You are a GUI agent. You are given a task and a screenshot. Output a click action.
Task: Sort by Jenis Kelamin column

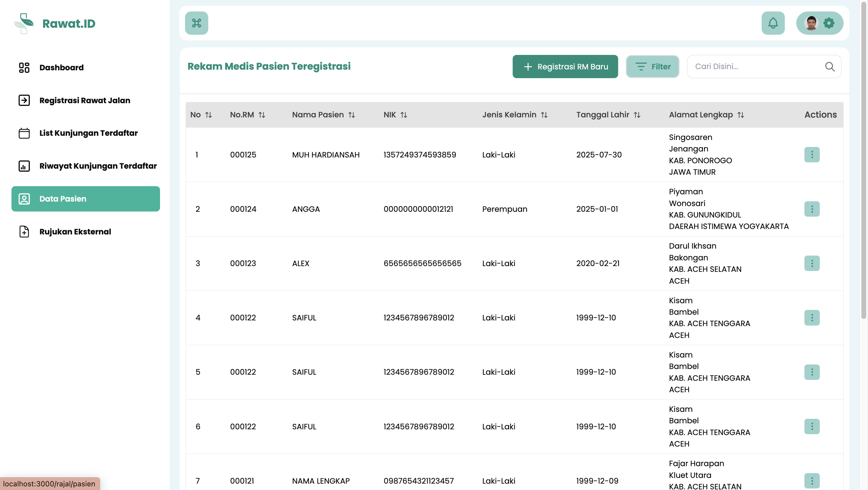[544, 115]
